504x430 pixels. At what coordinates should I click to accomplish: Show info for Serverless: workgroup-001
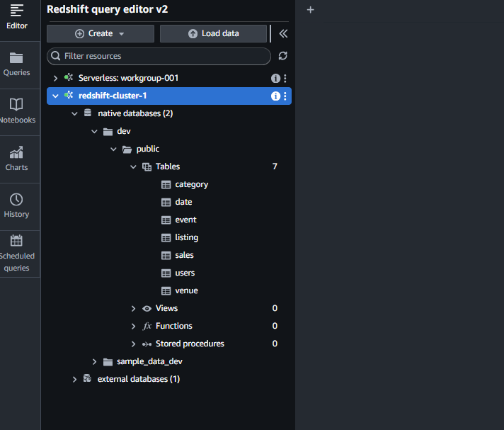tap(275, 78)
